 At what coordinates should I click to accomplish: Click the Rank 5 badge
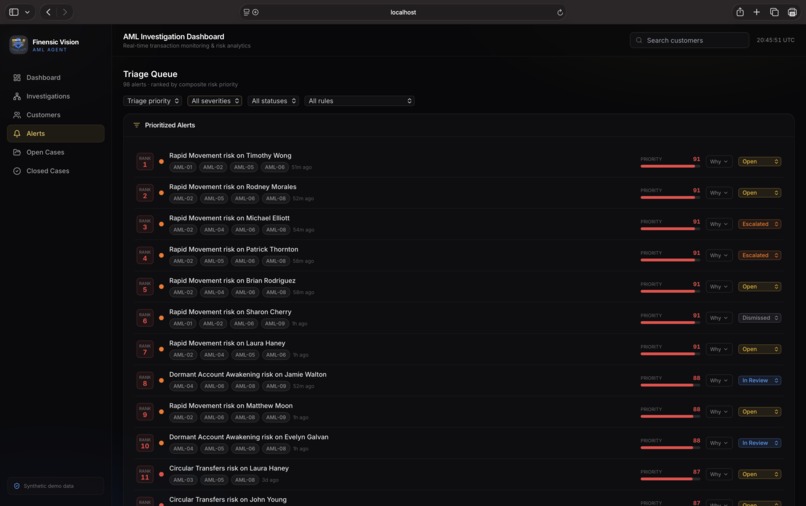(x=145, y=286)
